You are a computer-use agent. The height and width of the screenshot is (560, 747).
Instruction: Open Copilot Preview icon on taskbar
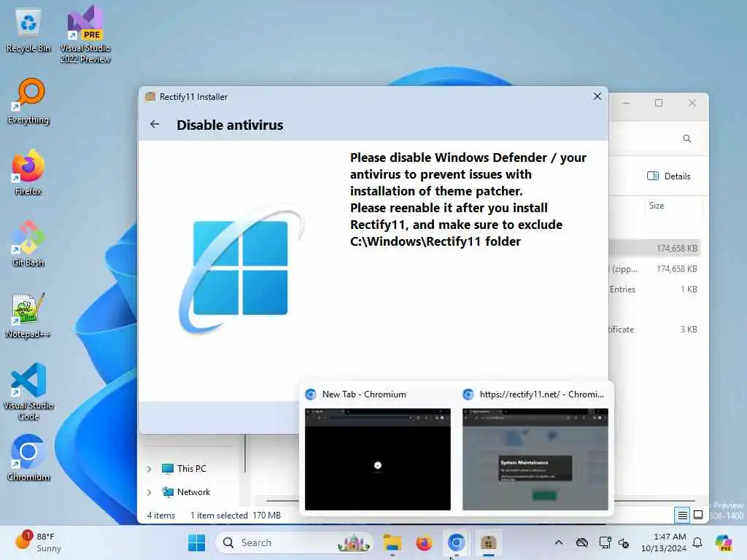(x=724, y=542)
